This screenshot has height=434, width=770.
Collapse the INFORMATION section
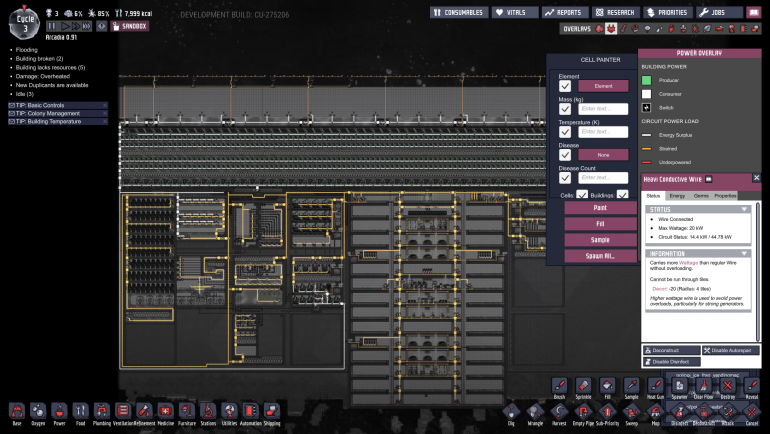click(x=744, y=254)
